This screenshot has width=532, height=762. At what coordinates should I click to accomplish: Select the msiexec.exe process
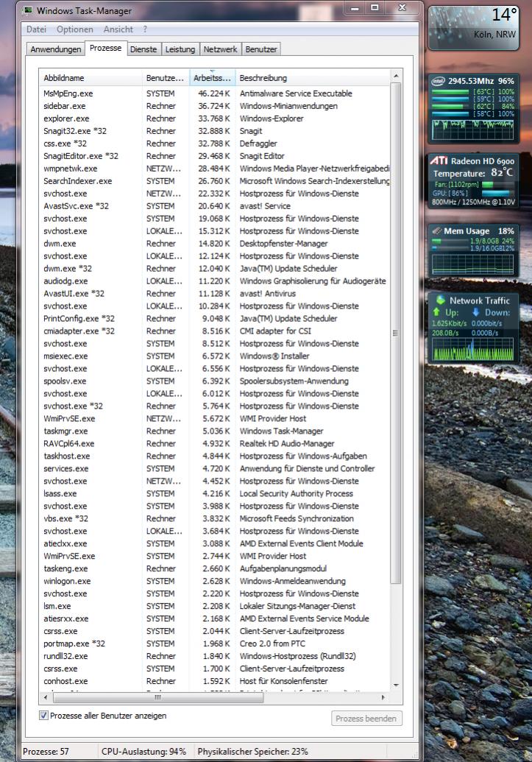click(215, 356)
